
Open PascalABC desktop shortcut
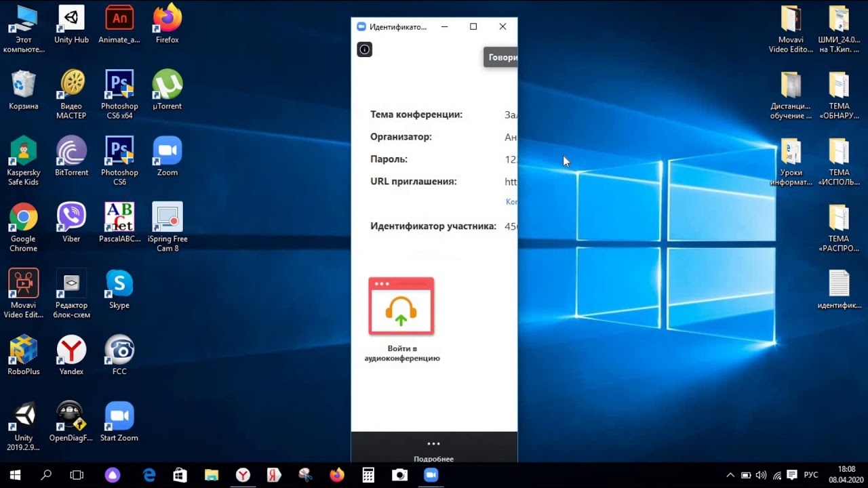[x=119, y=224]
